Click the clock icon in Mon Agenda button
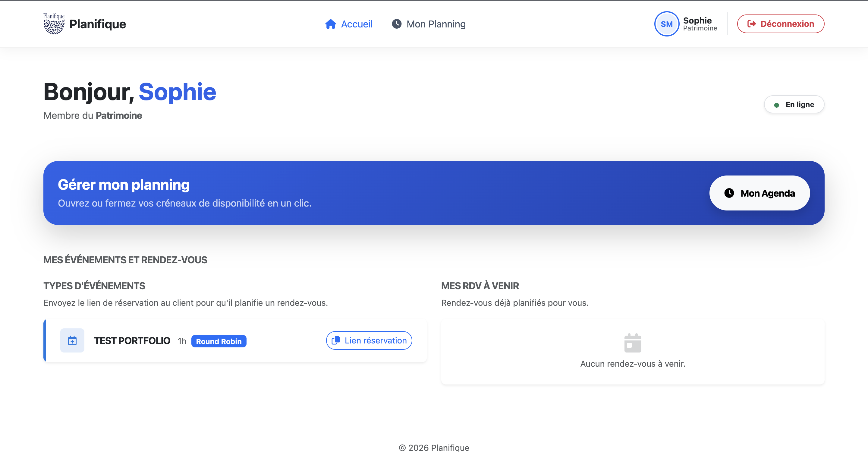 click(729, 193)
